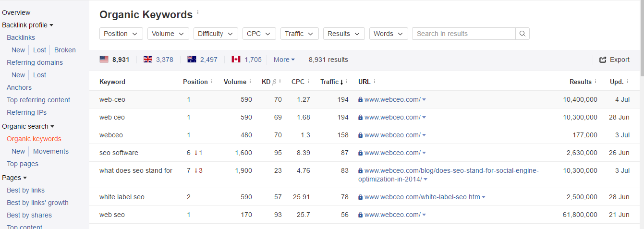Image resolution: width=644 pixels, height=229 pixels.
Task: Click the info icon next to CPC header
Action: [308, 81]
